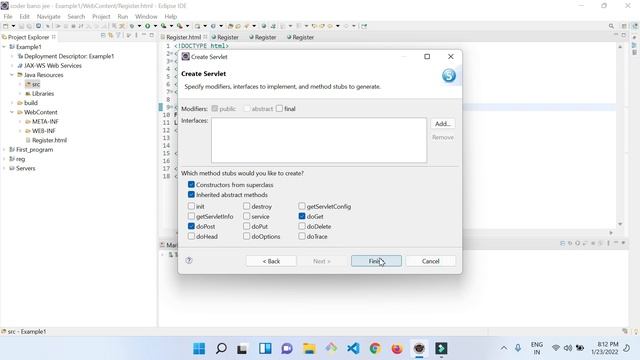Open Widgets from taskbar
Screen dimensions: 640x360
[x=265, y=349]
